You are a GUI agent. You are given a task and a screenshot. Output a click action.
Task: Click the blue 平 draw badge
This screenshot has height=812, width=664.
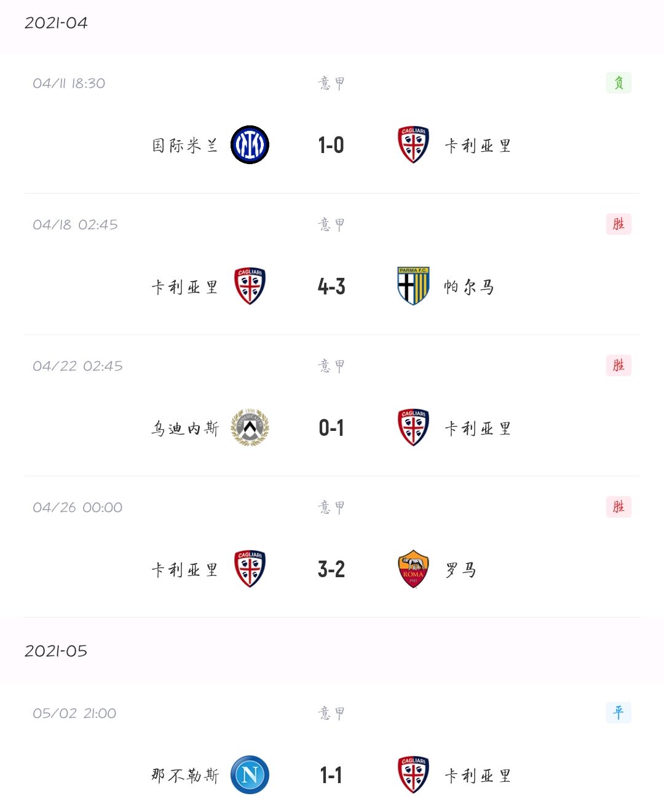[619, 712]
